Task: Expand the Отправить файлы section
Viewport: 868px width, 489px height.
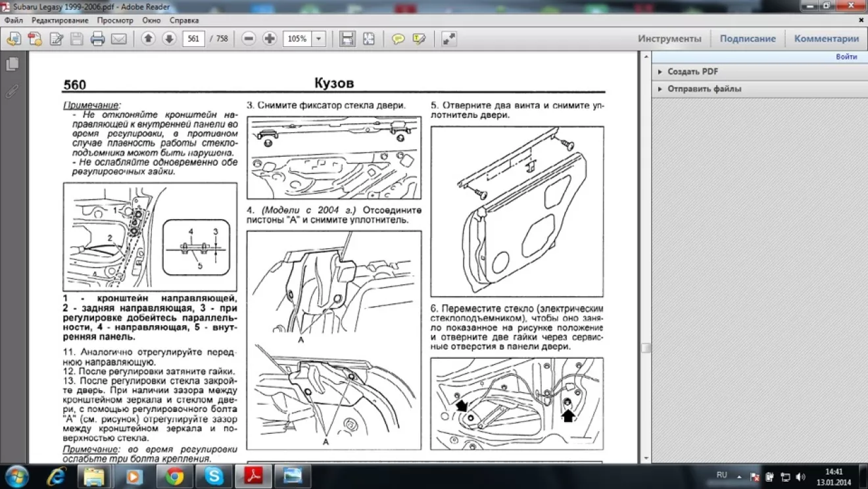Action: click(704, 89)
